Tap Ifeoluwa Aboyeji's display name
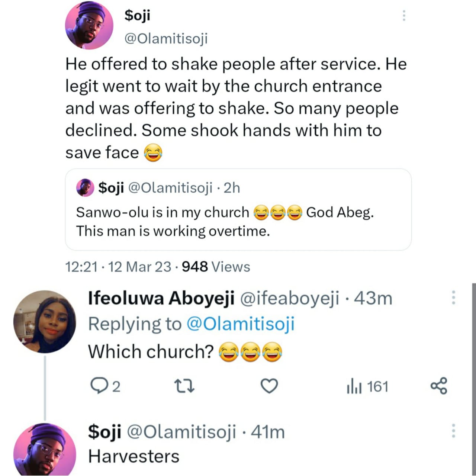This screenshot has width=476, height=476. [161, 298]
